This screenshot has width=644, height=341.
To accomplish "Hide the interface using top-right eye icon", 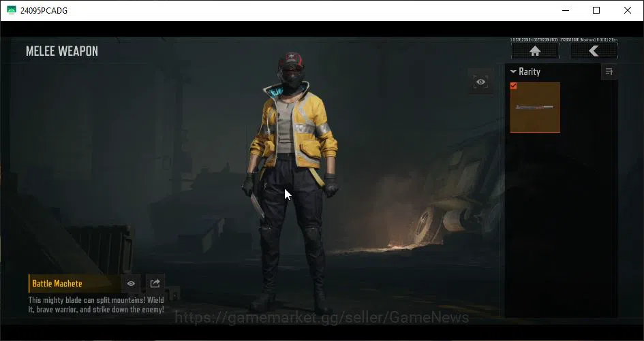I will (480, 82).
